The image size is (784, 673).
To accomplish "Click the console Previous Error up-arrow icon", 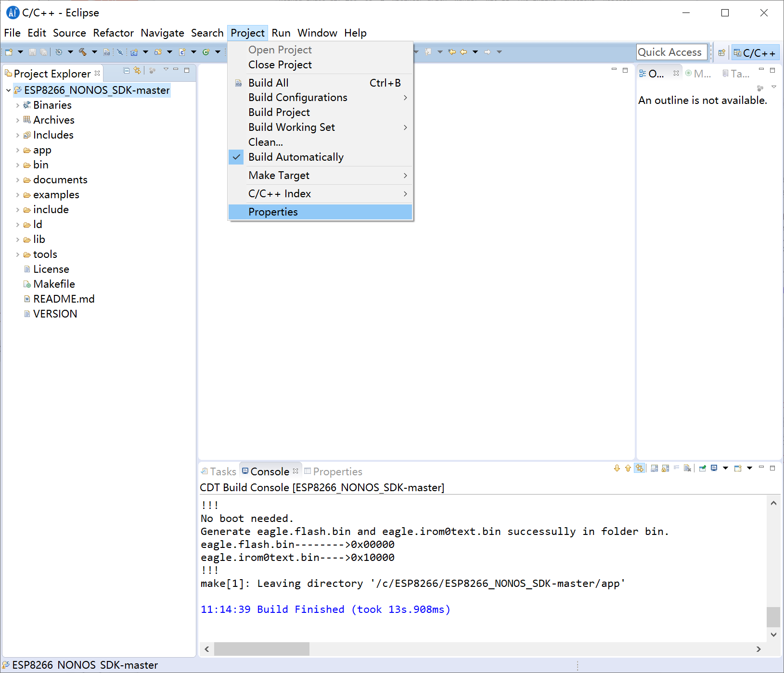I will [x=628, y=468].
